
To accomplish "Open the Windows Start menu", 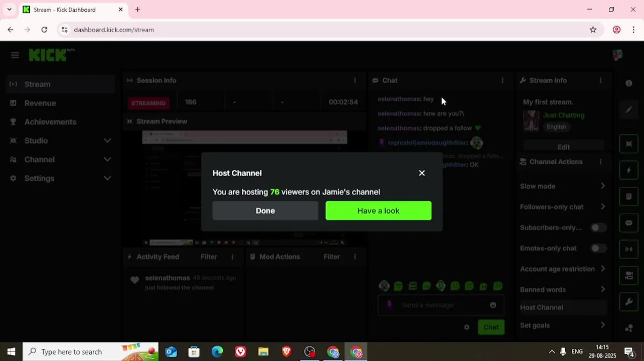I will 11,352.
